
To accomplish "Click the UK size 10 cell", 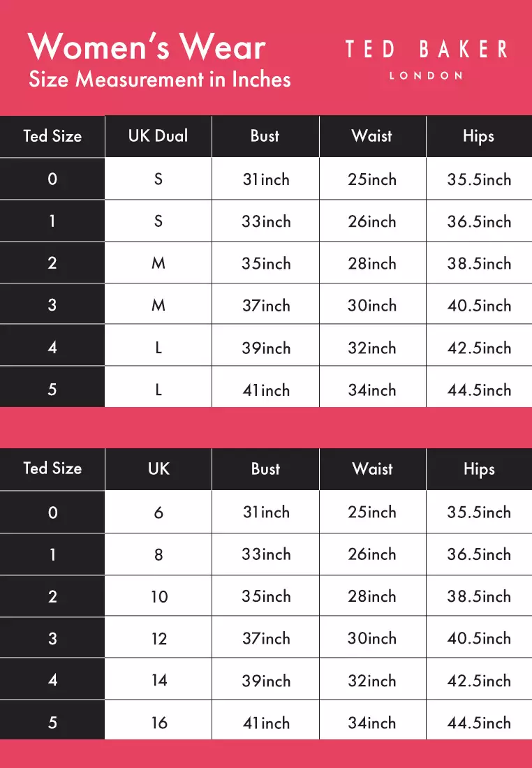I will pyautogui.click(x=158, y=596).
